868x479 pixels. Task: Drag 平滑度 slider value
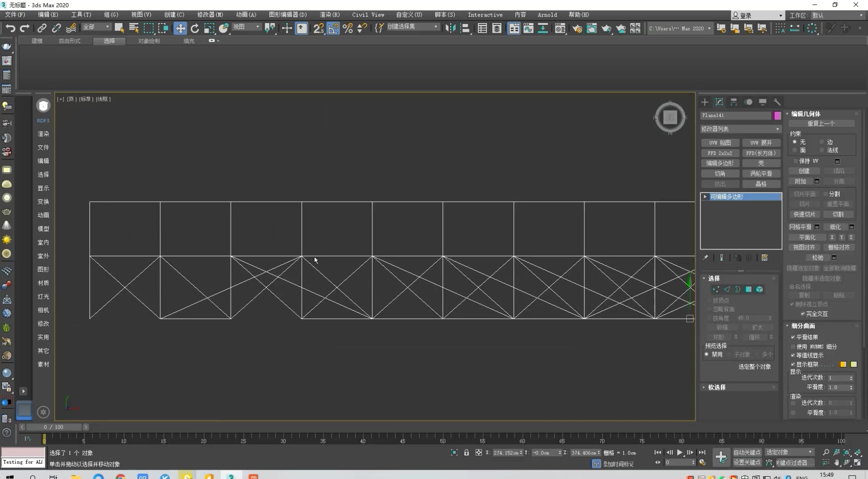[838, 387]
